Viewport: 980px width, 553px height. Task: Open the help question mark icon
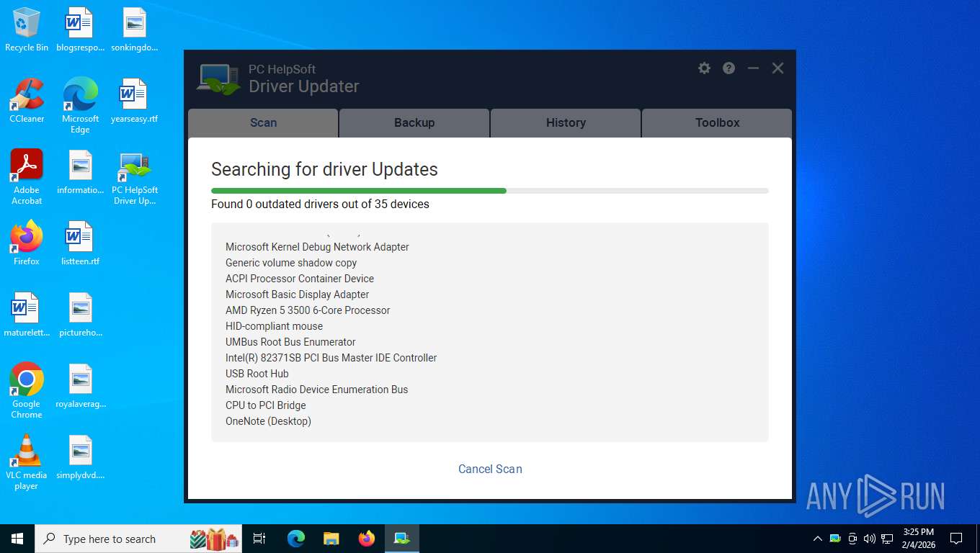[729, 68]
